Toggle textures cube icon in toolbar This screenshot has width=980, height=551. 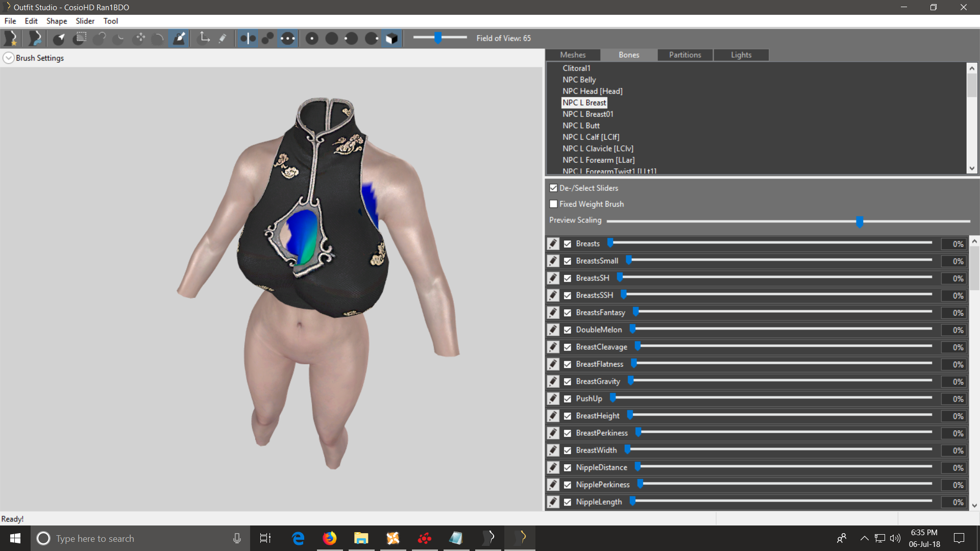click(x=391, y=39)
